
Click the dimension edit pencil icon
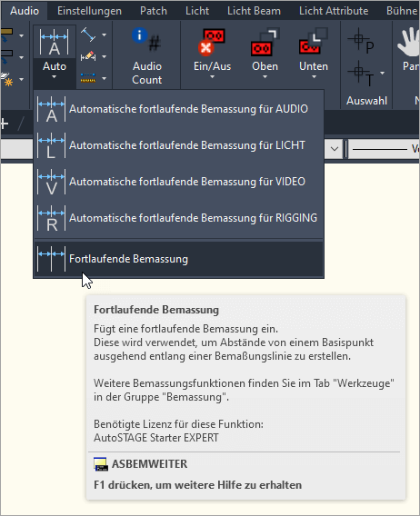click(88, 56)
